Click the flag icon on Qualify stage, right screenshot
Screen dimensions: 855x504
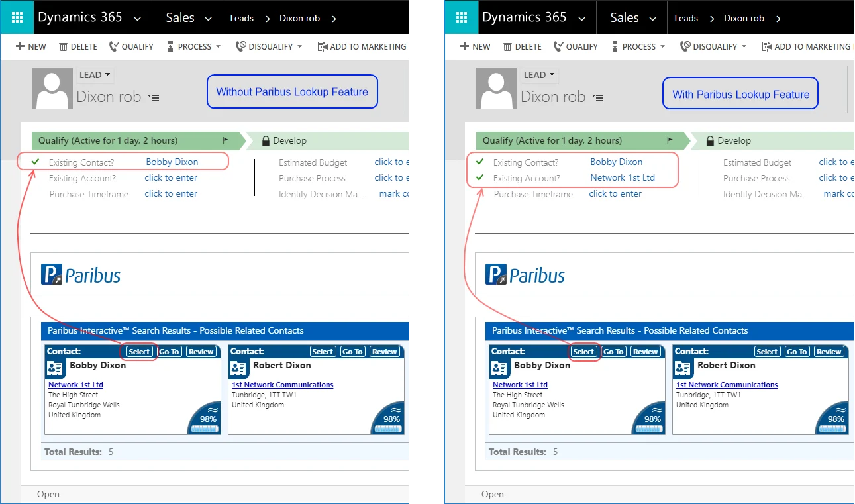(x=670, y=140)
